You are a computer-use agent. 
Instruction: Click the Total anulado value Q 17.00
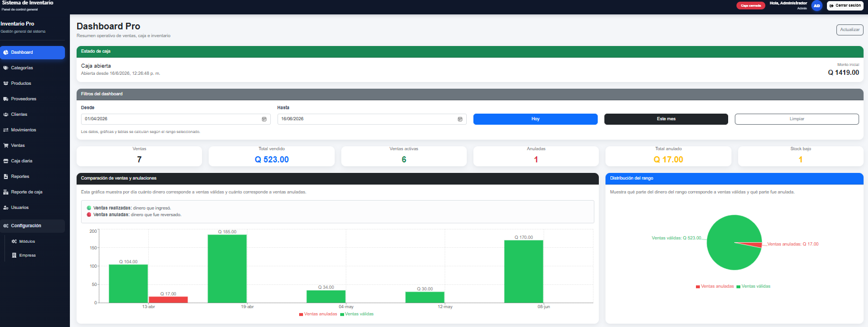tap(668, 160)
